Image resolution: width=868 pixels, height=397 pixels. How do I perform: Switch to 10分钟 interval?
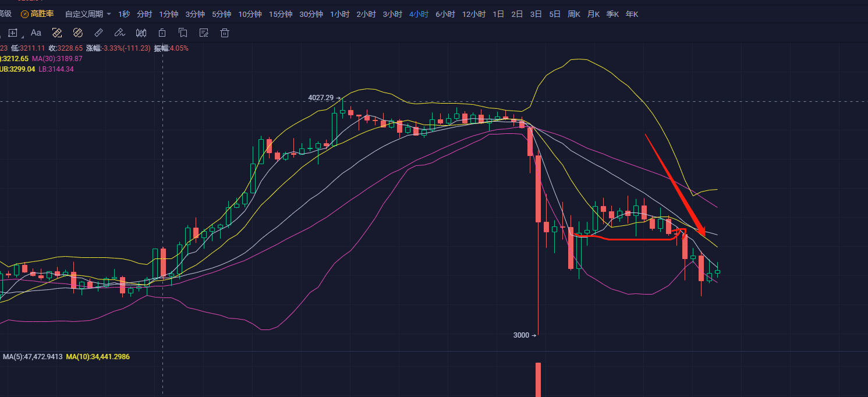[x=250, y=14]
